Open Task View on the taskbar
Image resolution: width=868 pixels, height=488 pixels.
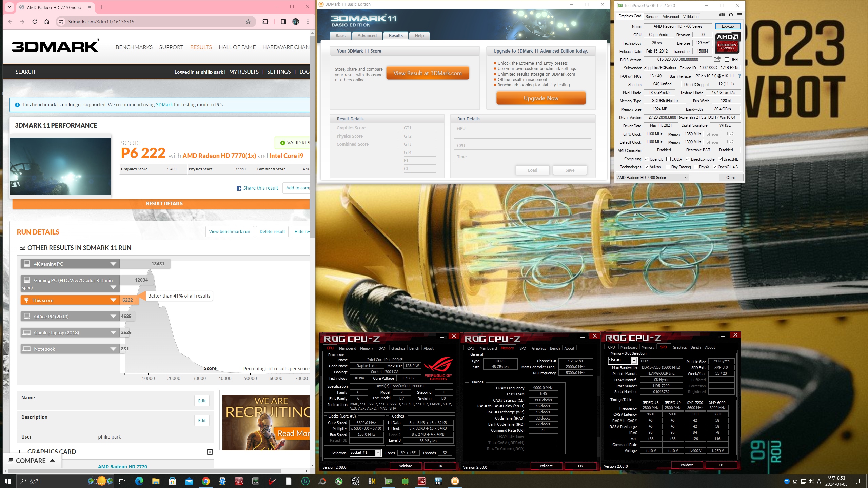pos(122,481)
